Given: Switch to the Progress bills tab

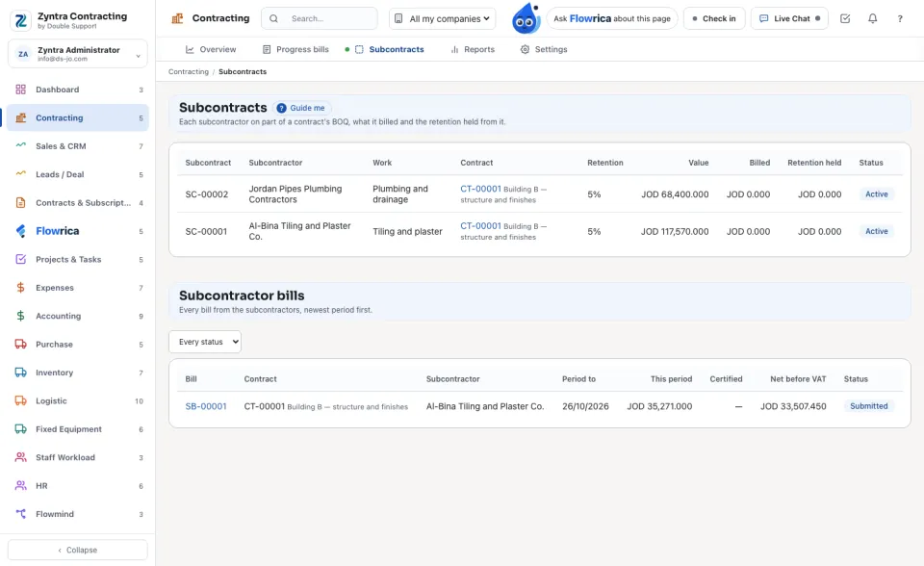Looking at the screenshot, I should click(295, 49).
